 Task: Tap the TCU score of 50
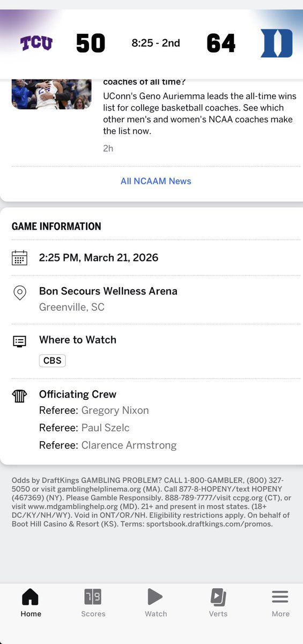coord(91,43)
